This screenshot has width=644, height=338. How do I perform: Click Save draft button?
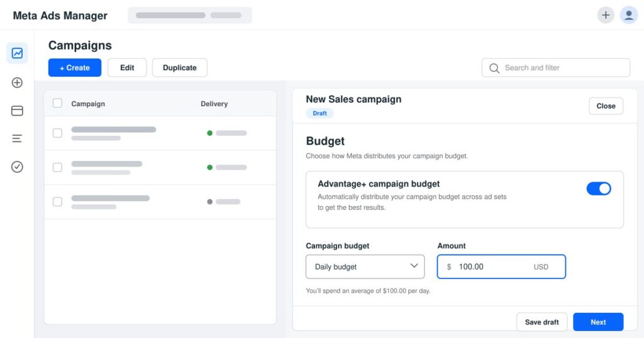tap(541, 322)
